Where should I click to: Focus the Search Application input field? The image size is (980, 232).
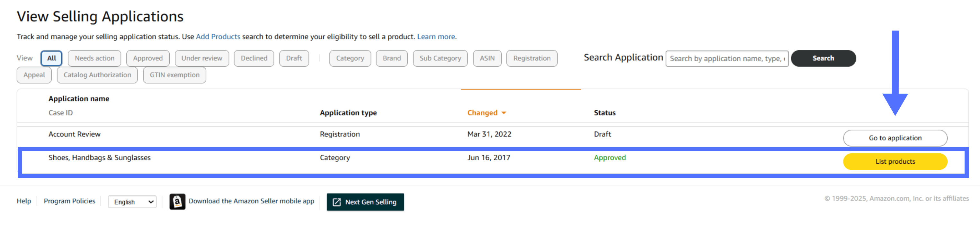pos(726,59)
